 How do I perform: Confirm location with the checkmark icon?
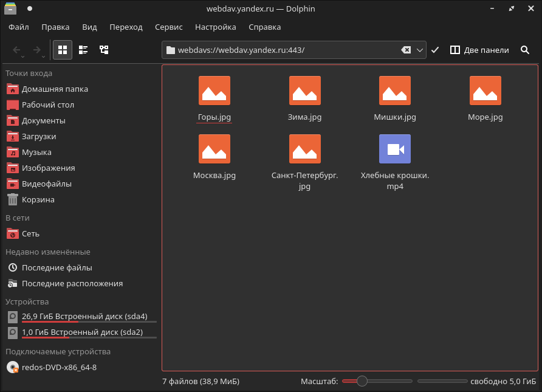(x=434, y=50)
